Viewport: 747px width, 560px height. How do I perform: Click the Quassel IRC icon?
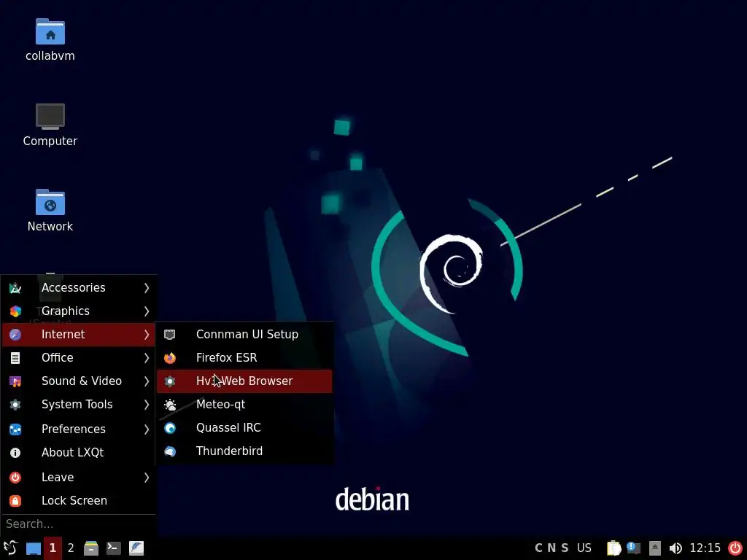(x=169, y=427)
